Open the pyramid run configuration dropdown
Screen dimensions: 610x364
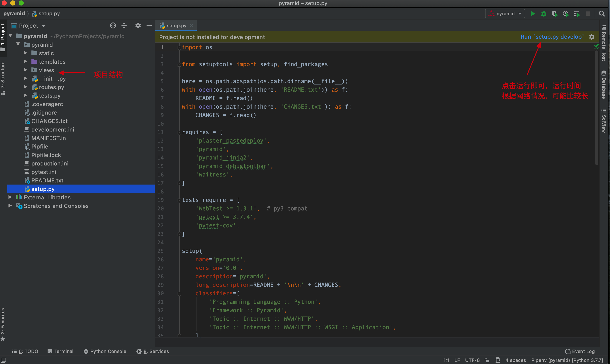pyautogui.click(x=505, y=14)
